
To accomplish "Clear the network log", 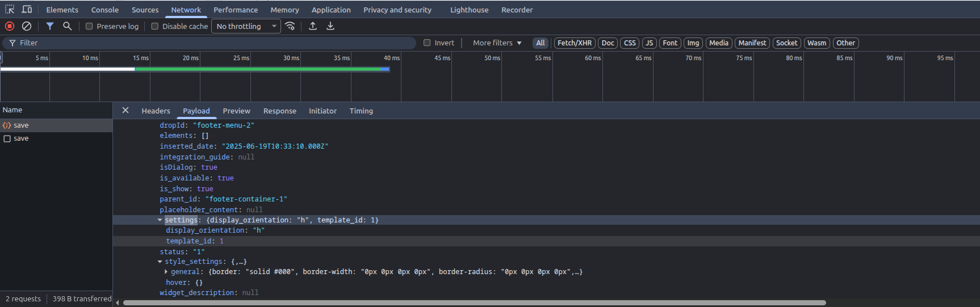I will (x=27, y=26).
